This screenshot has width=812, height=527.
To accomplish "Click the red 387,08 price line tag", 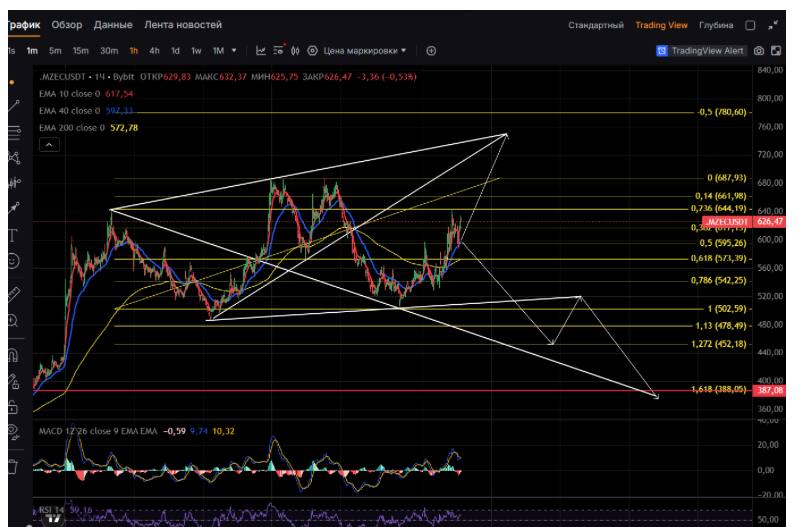I will [770, 390].
